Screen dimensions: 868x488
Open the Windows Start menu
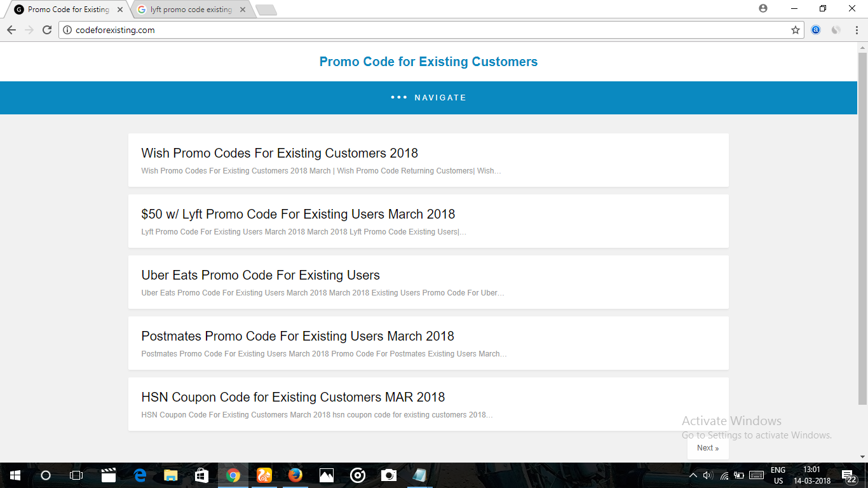pos(15,475)
